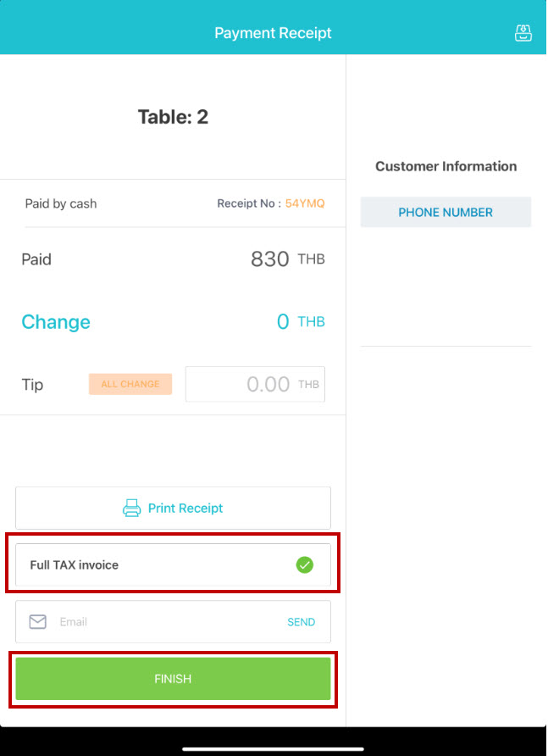
Task: Click the Print Receipt text label
Action: point(185,509)
